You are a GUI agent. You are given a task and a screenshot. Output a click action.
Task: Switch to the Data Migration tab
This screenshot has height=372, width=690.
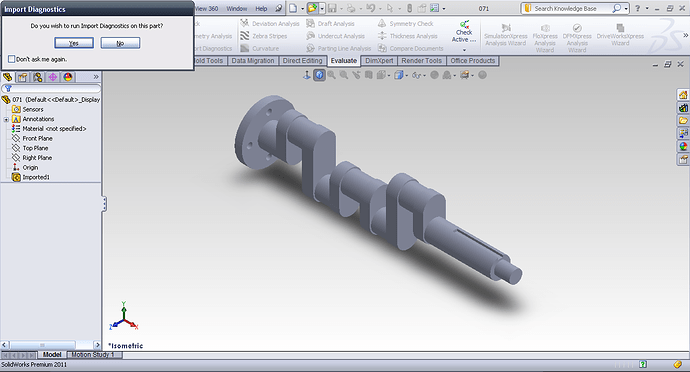[x=253, y=61]
